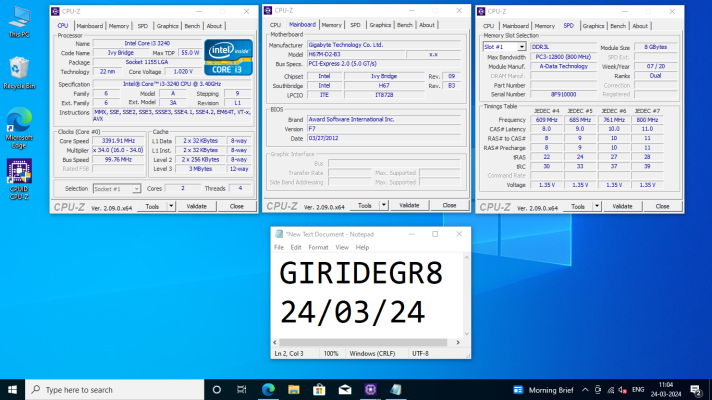Click Close button in left CPU-Z window

click(237, 206)
